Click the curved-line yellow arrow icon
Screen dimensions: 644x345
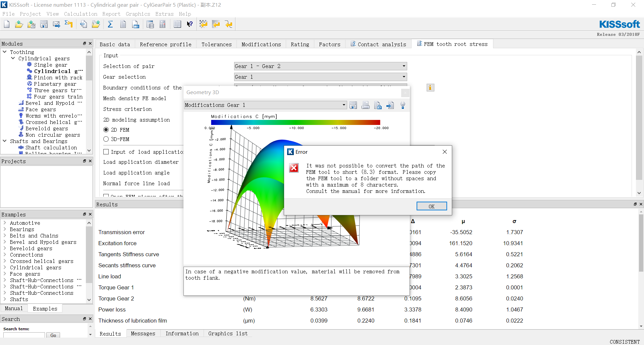click(x=229, y=24)
